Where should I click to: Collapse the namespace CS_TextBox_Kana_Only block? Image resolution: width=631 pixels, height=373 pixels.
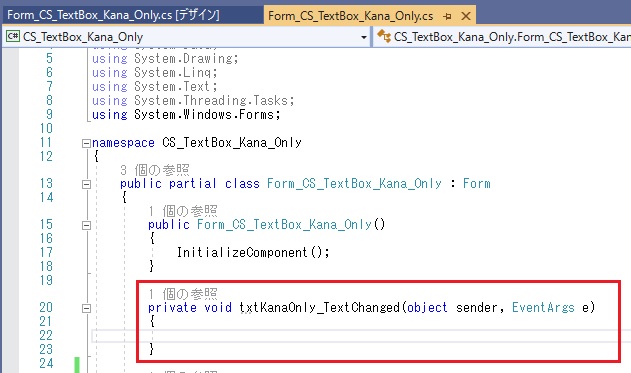[x=86, y=143]
